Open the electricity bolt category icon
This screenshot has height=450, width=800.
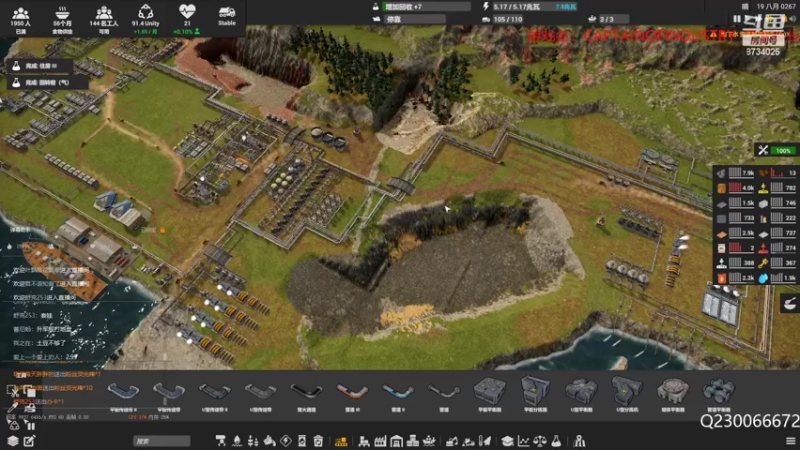tap(286, 441)
